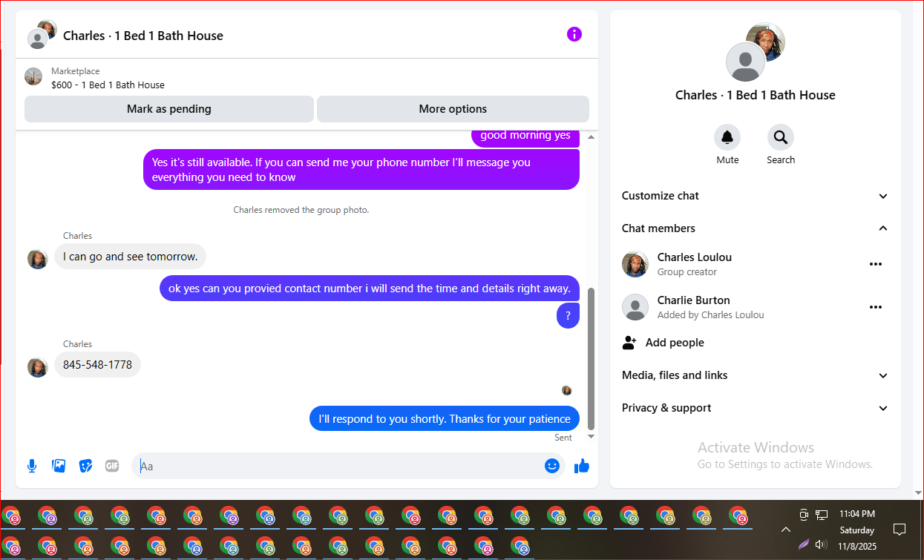
Task: Open the emoji picker in message box
Action: [x=551, y=466]
